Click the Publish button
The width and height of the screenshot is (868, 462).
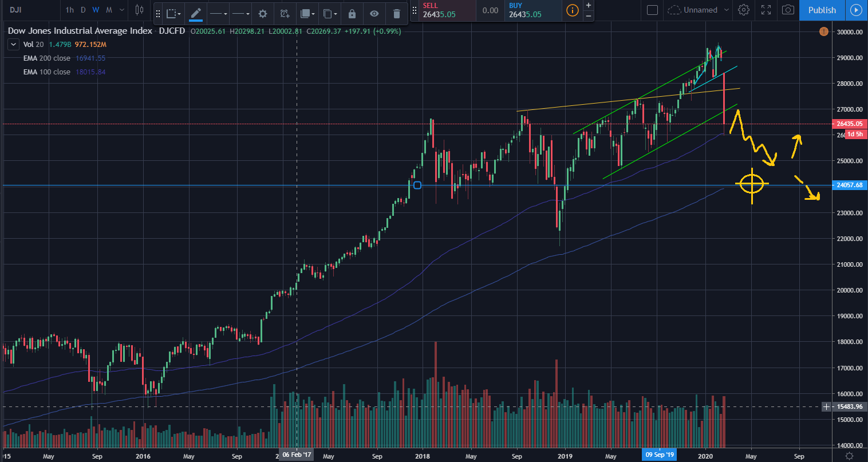point(822,10)
